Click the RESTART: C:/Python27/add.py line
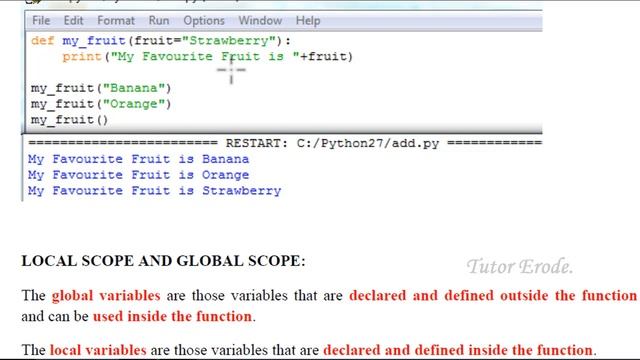This screenshot has height=360, width=640. 285,143
